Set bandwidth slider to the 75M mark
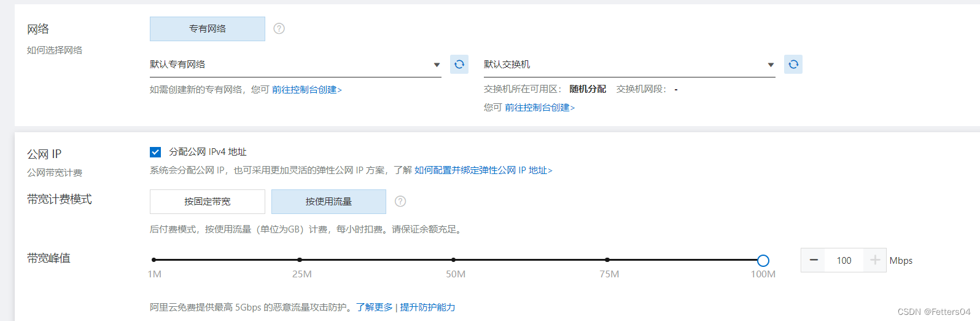The image size is (980, 321). pos(607,260)
